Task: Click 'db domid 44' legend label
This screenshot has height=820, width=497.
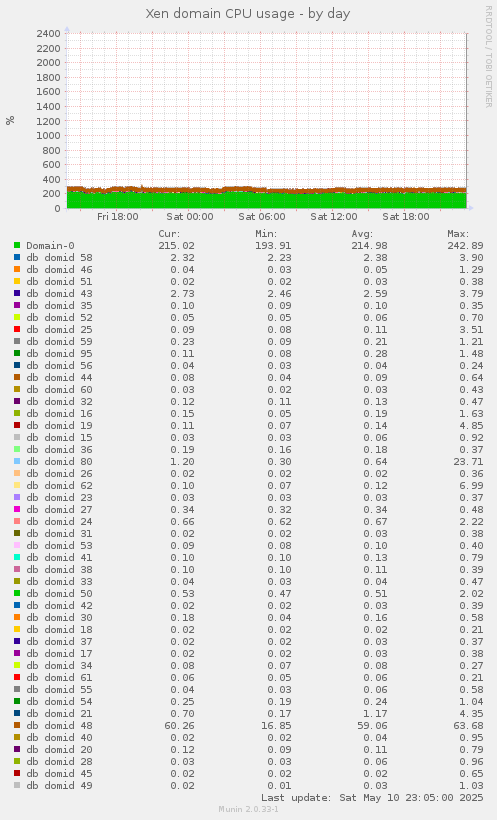Action: [x=59, y=378]
